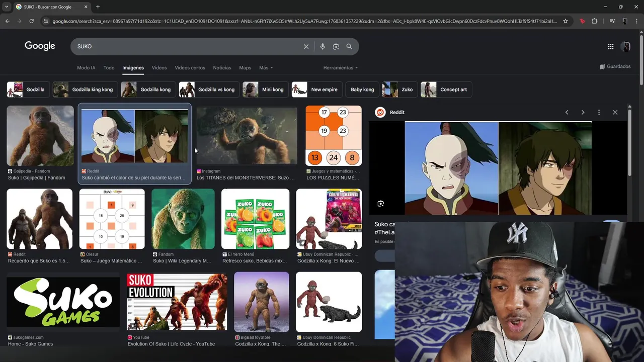Go back in browser history

(7, 21)
